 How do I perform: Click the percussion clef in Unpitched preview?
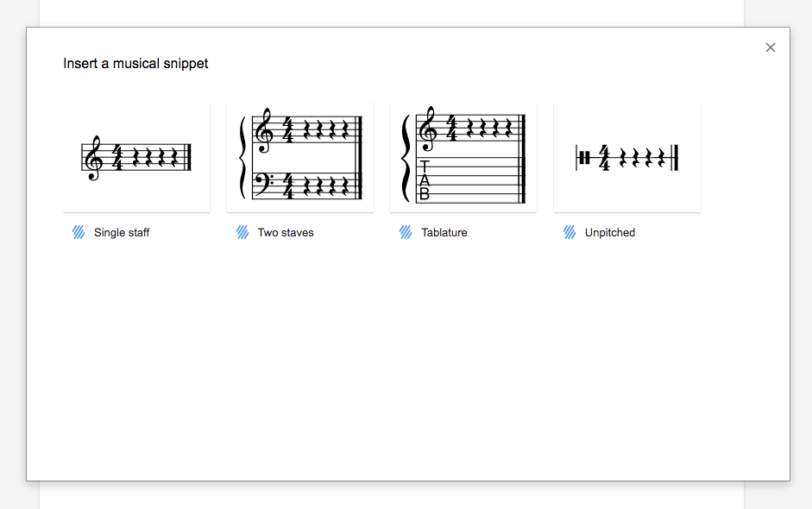[x=585, y=158]
